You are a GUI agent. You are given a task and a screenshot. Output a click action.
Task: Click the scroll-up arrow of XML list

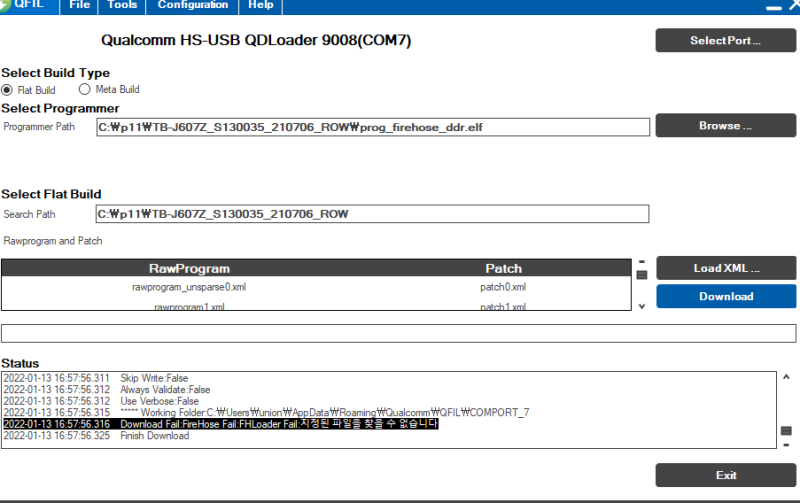(642, 261)
